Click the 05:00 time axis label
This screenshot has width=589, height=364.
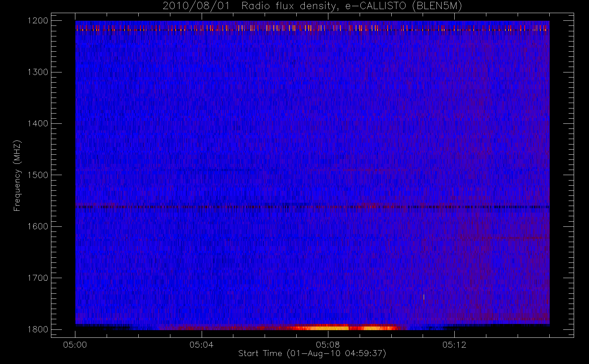click(75, 345)
